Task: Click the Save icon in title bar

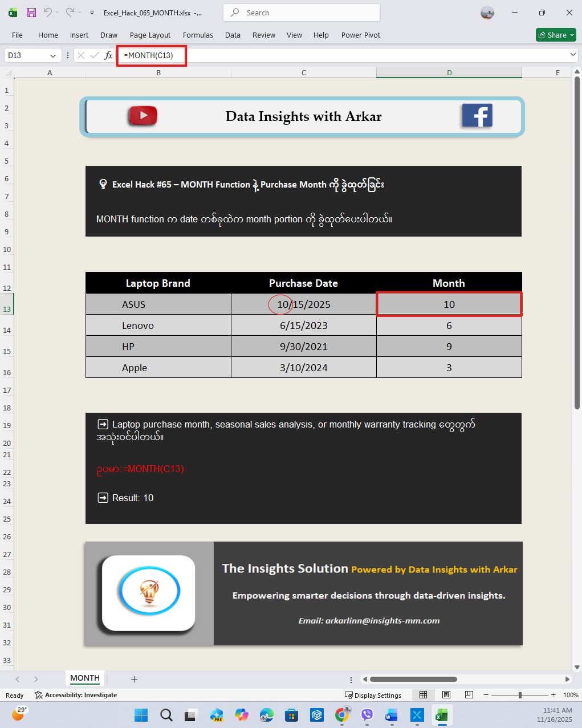Action: click(31, 13)
